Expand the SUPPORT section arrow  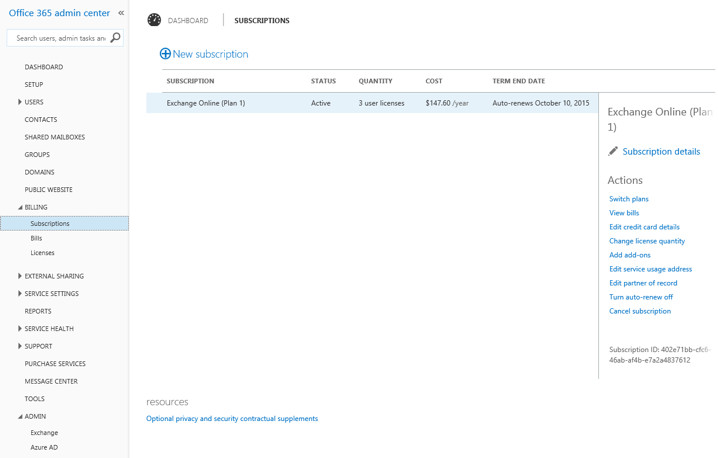click(20, 346)
